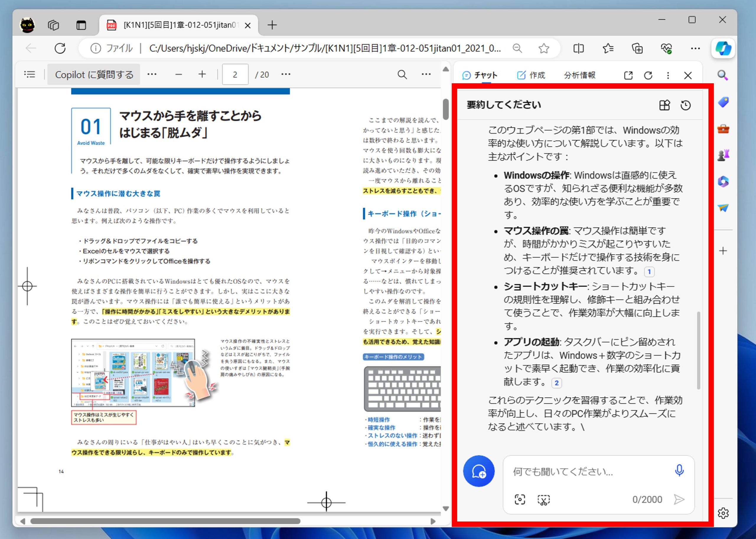Viewport: 756px width, 539px height.
Task: Open Copilot chat history icon
Action: [686, 105]
